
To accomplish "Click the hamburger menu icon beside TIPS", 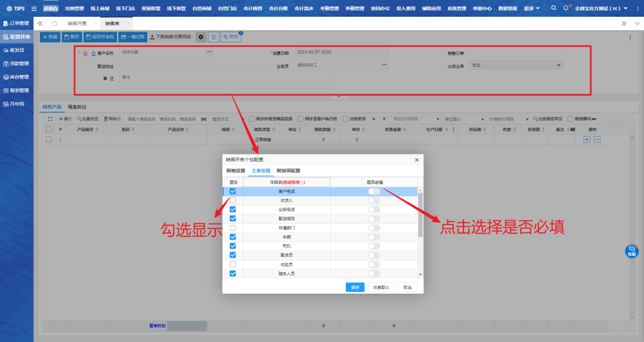I will pyautogui.click(x=33, y=8).
